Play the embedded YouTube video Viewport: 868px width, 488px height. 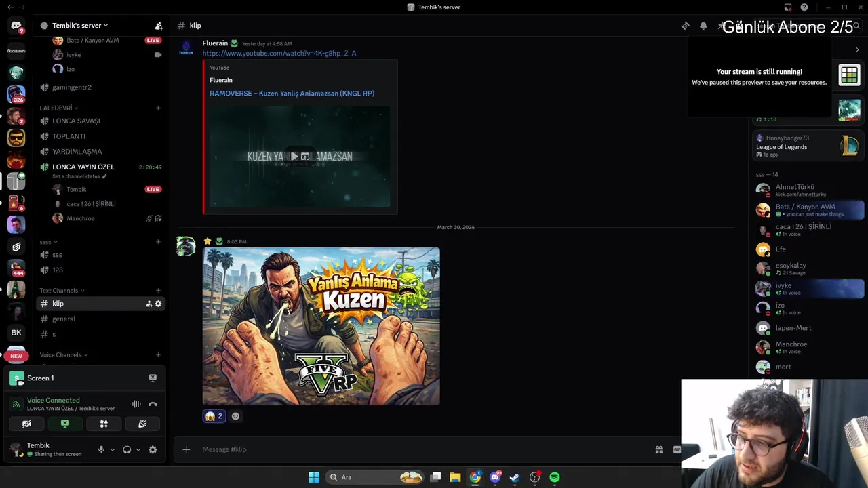click(294, 157)
